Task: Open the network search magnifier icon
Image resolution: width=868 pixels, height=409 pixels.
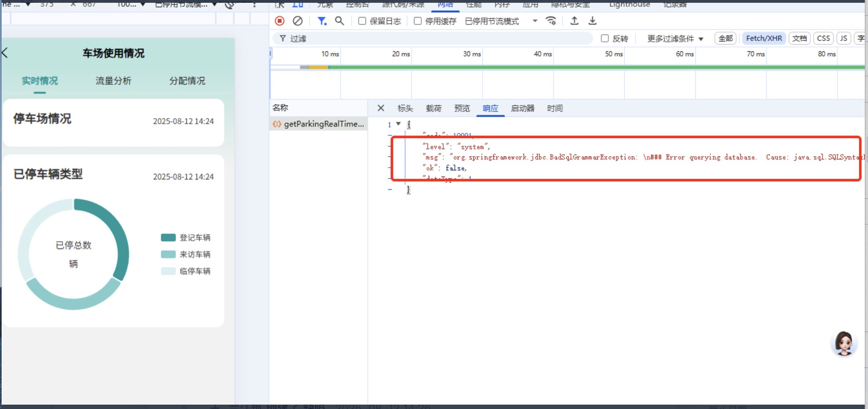Action: point(339,21)
